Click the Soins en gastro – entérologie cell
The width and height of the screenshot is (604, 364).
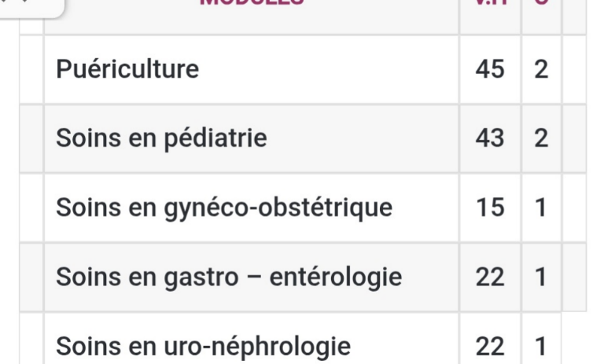click(x=252, y=277)
